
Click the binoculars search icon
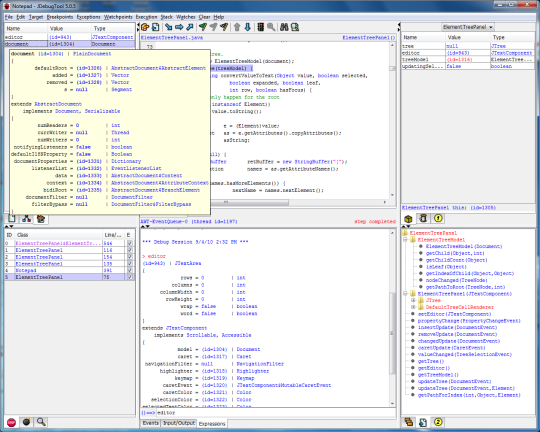tap(284, 27)
